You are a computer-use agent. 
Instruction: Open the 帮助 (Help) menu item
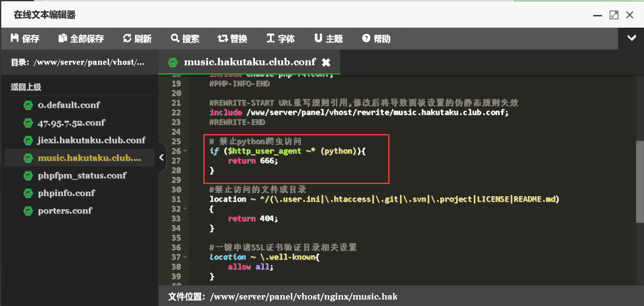point(376,39)
